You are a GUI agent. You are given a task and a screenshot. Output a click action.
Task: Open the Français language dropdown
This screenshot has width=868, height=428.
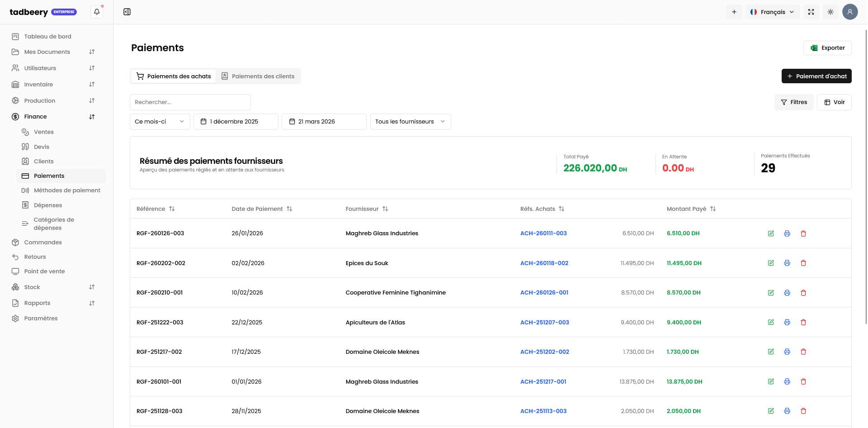pyautogui.click(x=773, y=12)
